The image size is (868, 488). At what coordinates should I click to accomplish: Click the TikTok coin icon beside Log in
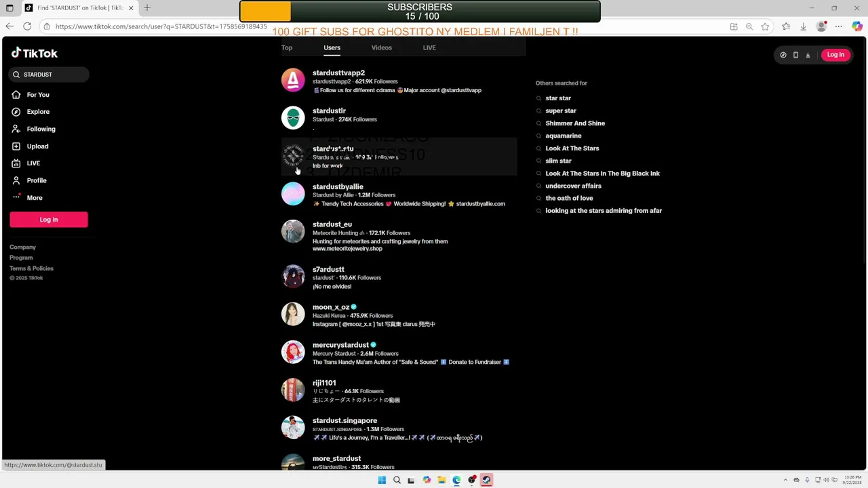pos(783,55)
